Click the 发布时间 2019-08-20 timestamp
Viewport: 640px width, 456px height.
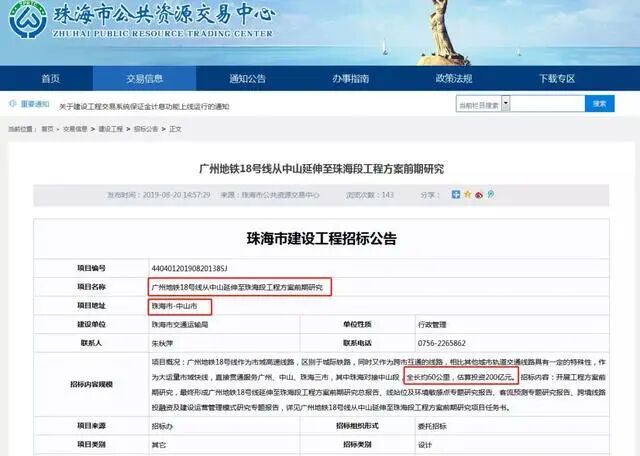[x=159, y=195]
